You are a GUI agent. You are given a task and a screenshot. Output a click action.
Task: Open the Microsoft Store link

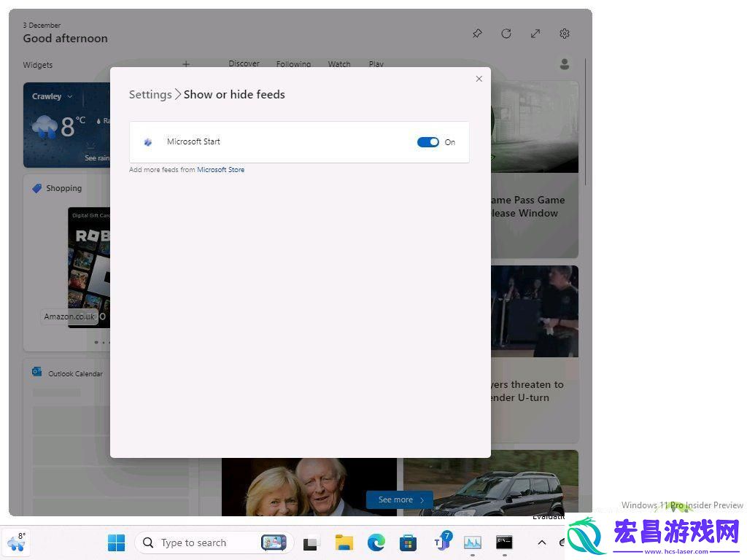tap(220, 169)
